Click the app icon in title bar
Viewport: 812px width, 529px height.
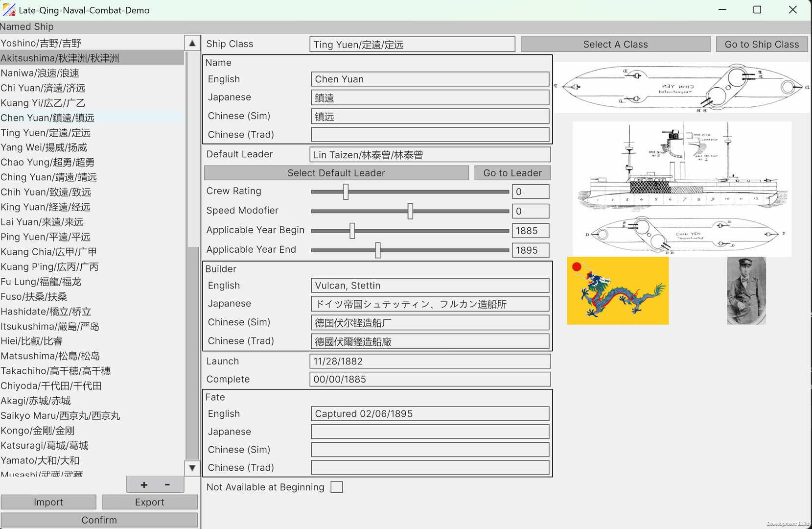point(9,10)
